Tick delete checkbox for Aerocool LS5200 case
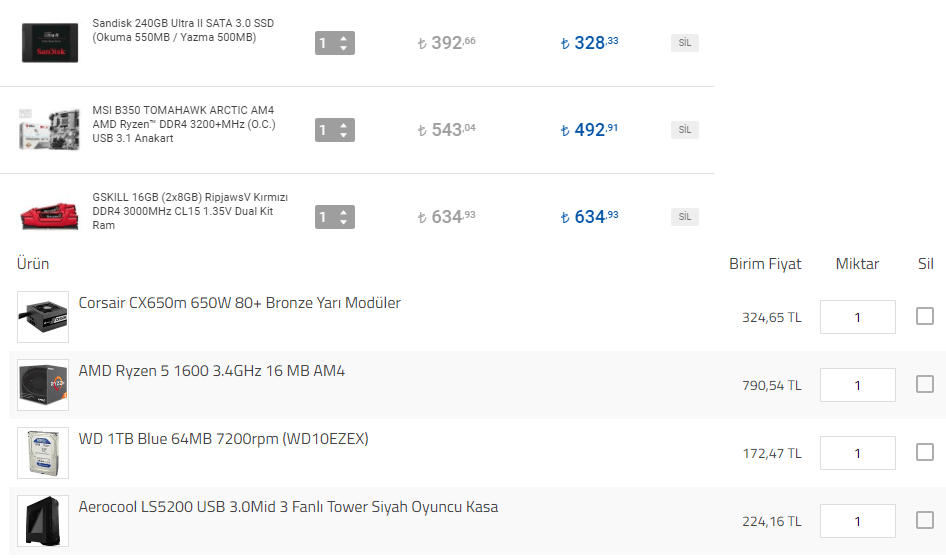Screen dimensions: 946x558 click(925, 520)
